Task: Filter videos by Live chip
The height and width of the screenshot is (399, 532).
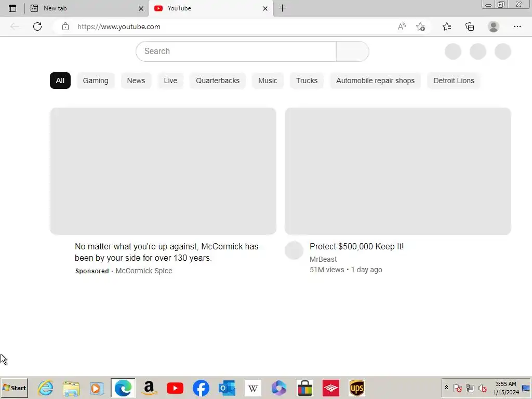Action: 170,81
